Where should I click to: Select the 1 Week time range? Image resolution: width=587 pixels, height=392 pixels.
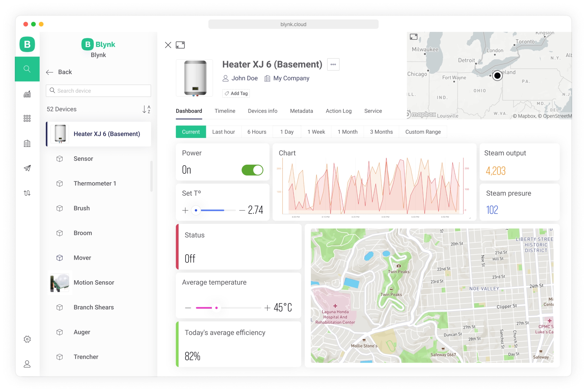pos(316,132)
